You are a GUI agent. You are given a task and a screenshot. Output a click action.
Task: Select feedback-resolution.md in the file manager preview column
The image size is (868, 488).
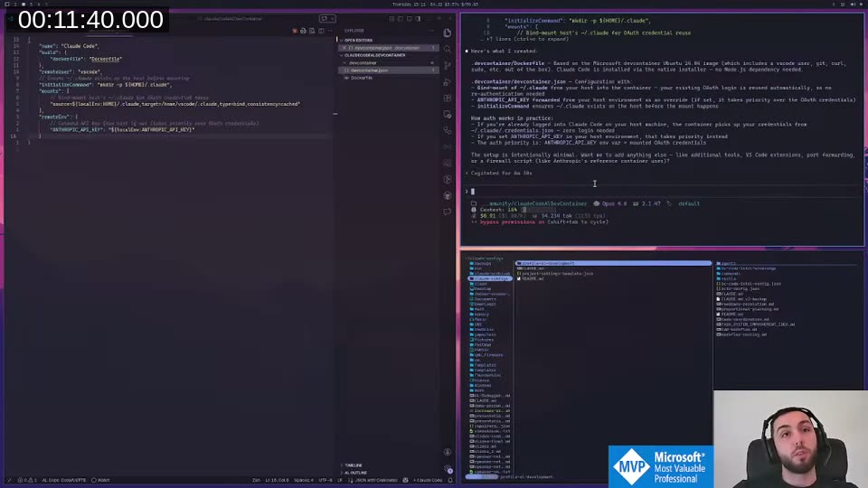tap(745, 305)
